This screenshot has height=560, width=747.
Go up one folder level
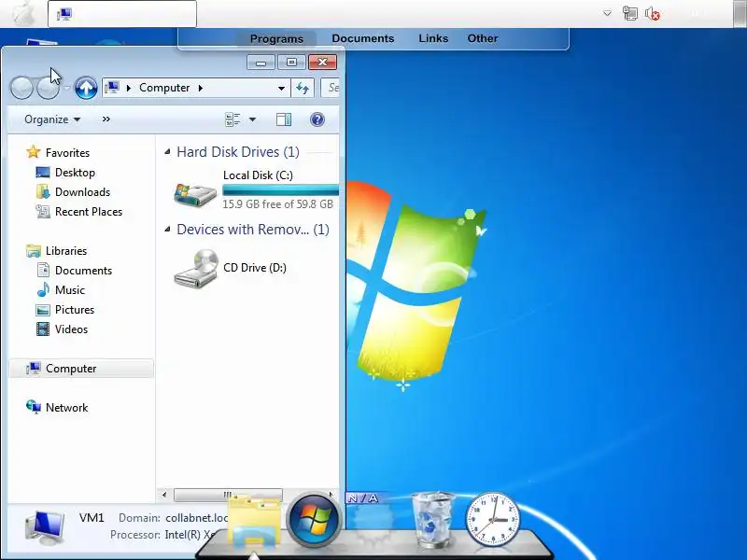pyautogui.click(x=86, y=88)
